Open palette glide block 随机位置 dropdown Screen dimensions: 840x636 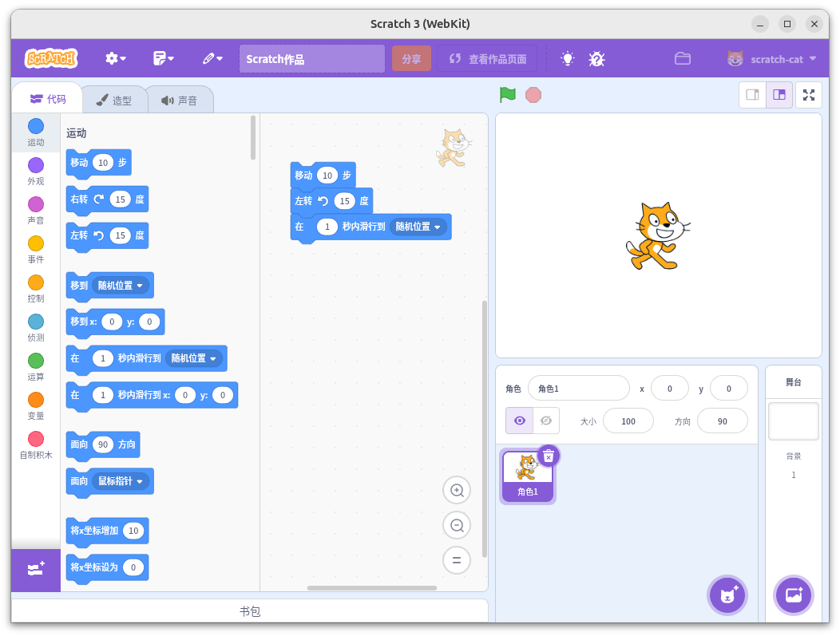pyautogui.click(x=193, y=358)
